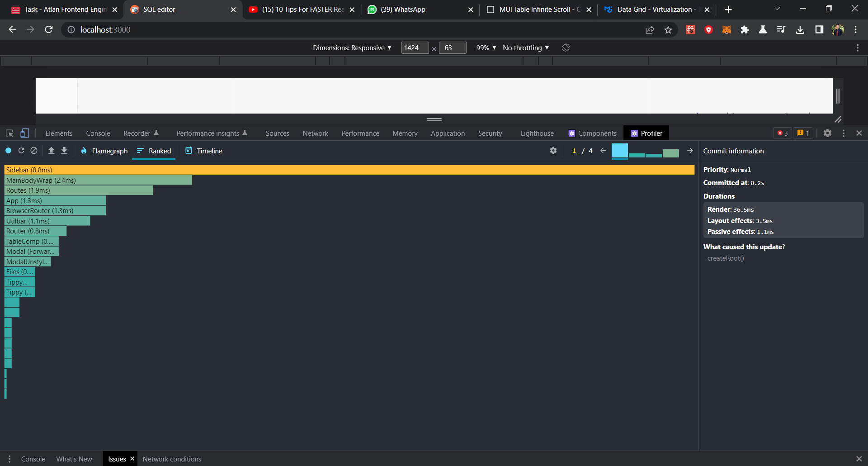Close the bottom drawer
The height and width of the screenshot is (466, 868).
click(x=859, y=459)
